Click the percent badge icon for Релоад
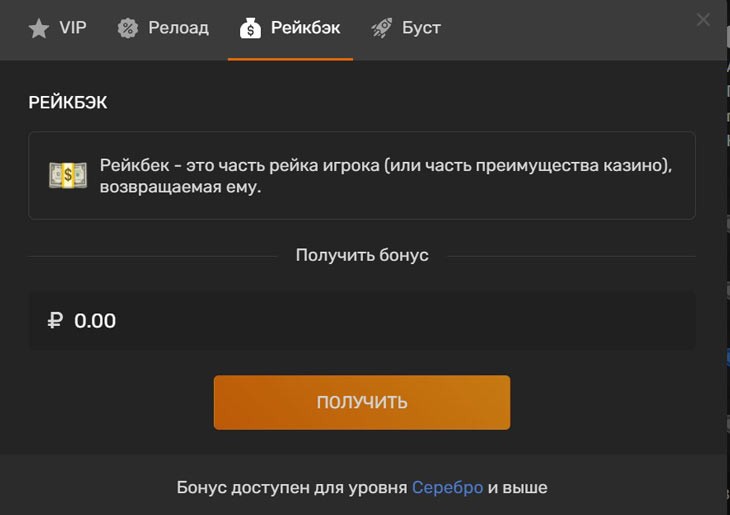730x515 pixels. 128,29
